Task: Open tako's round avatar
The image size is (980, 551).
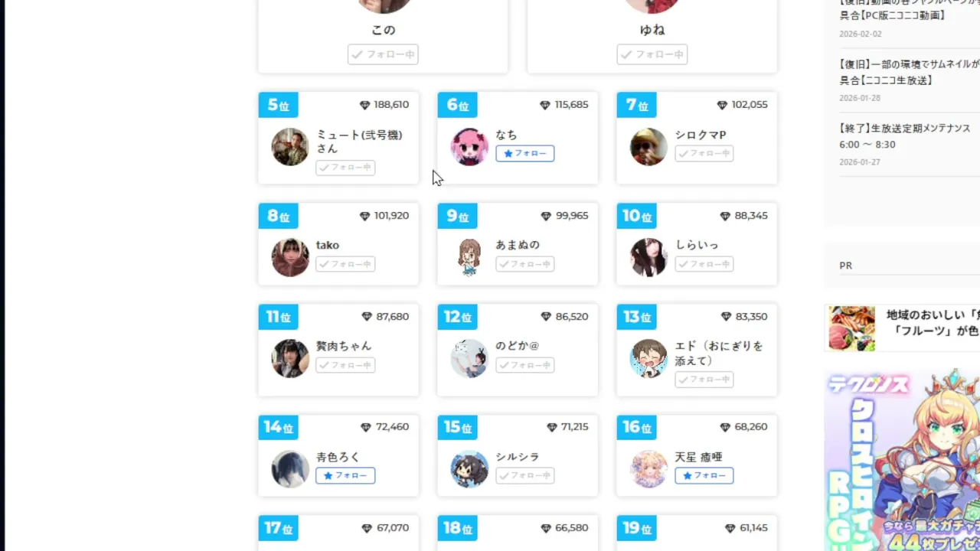Action: click(290, 257)
